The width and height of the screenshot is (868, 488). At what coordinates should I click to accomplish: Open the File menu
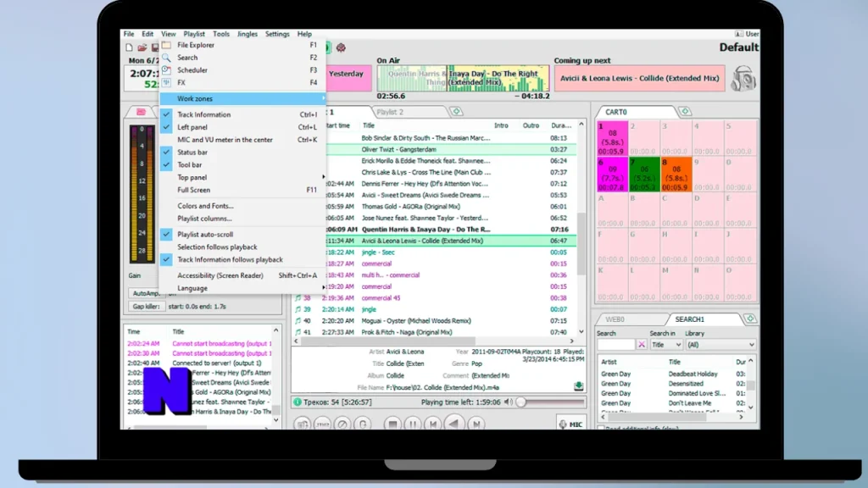[129, 34]
